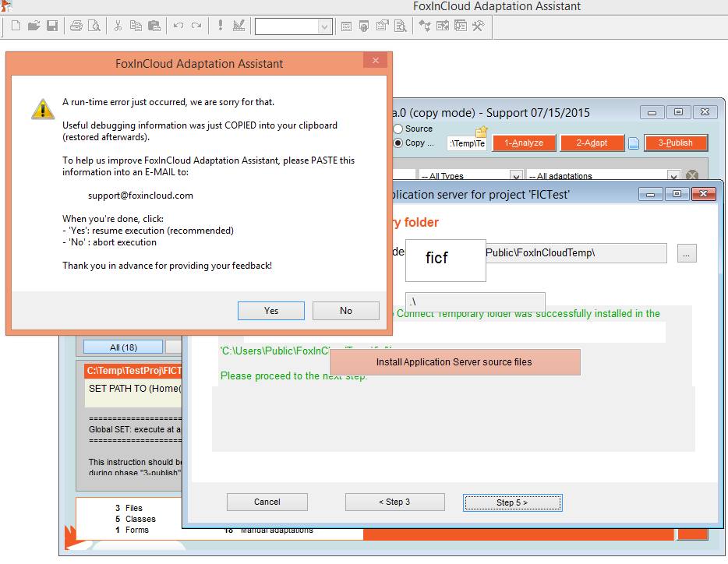Screen dimensions: 728x564
Task: Click the Save diskette toolbar icon
Action: pyautogui.click(x=51, y=26)
